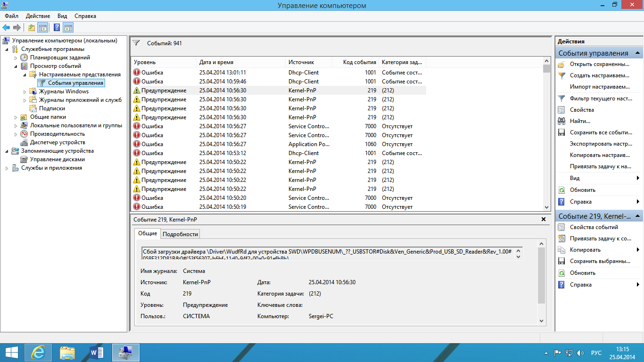Click the blue Help question-mark toolbar icon

(x=57, y=27)
